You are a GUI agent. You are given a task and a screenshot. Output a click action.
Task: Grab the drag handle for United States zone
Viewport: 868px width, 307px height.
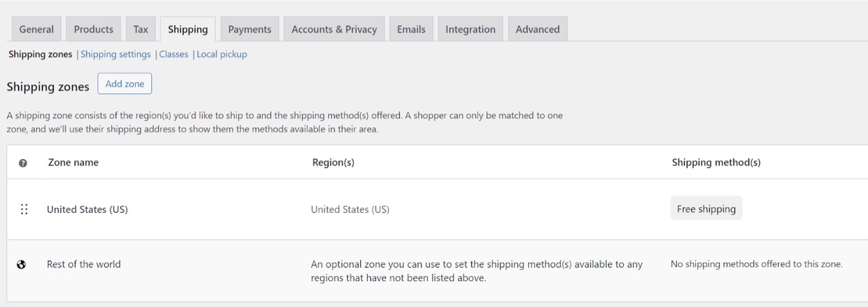click(x=24, y=209)
